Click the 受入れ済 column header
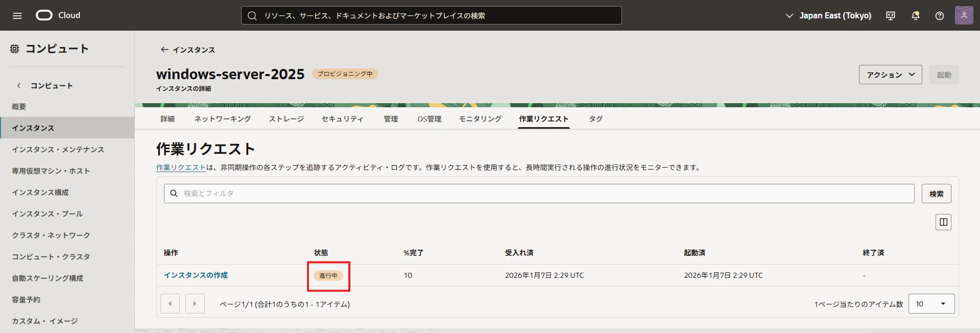The image size is (980, 333). tap(519, 253)
